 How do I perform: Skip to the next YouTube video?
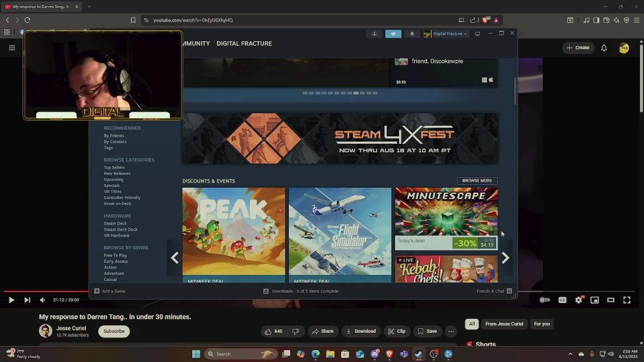27,300
